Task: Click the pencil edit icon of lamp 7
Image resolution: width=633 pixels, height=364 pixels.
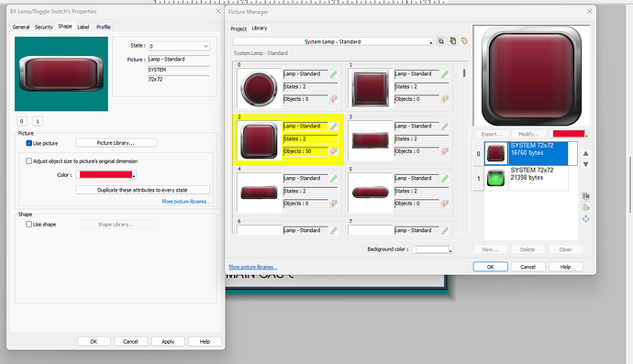Action: tap(444, 230)
